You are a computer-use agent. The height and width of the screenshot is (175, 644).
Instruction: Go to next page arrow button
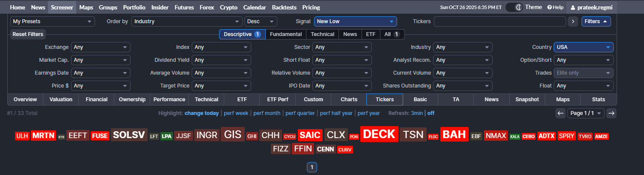tap(611, 113)
